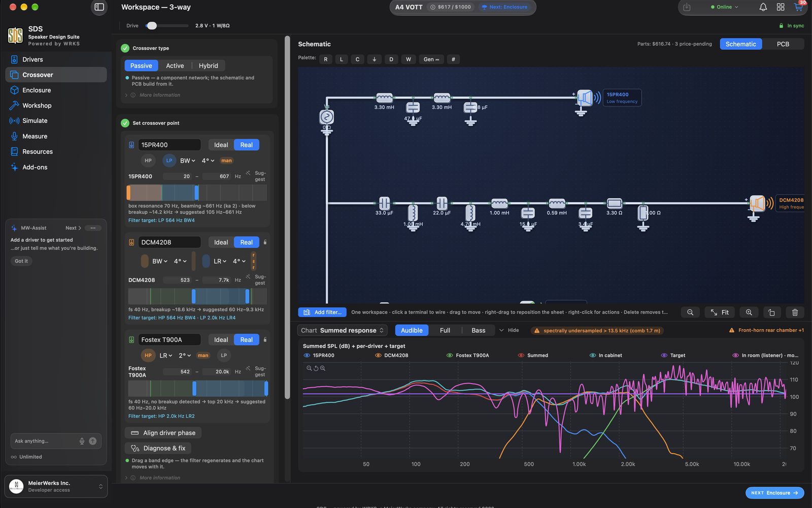Screen dimensions: 812x508
Task: Select the voltage source in the schematic
Action: (x=326, y=117)
